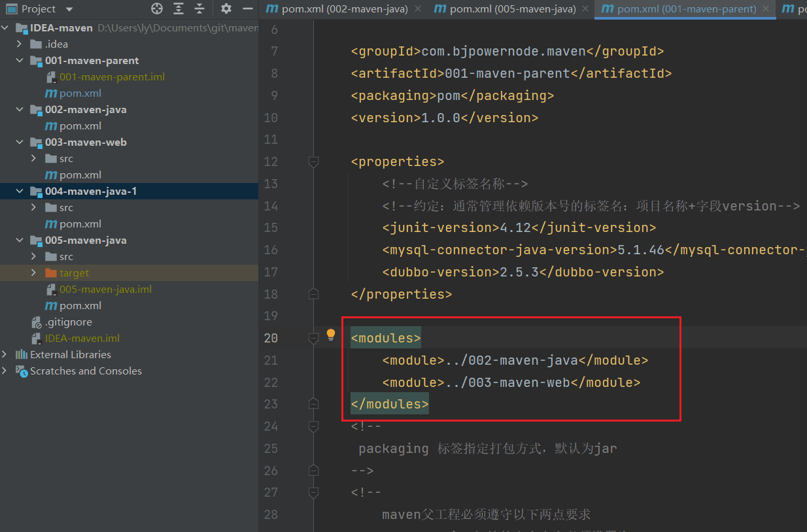807x532 pixels.
Task: Click fold end marker at line 18
Action: tap(313, 294)
